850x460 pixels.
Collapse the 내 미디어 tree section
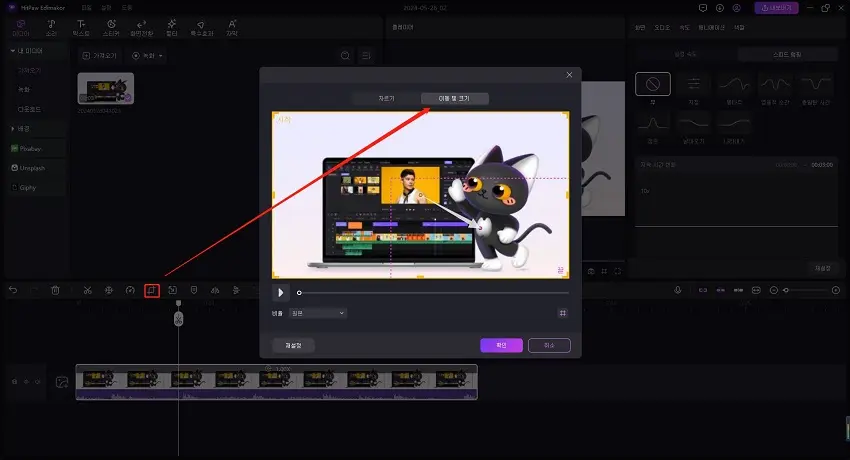(13, 50)
